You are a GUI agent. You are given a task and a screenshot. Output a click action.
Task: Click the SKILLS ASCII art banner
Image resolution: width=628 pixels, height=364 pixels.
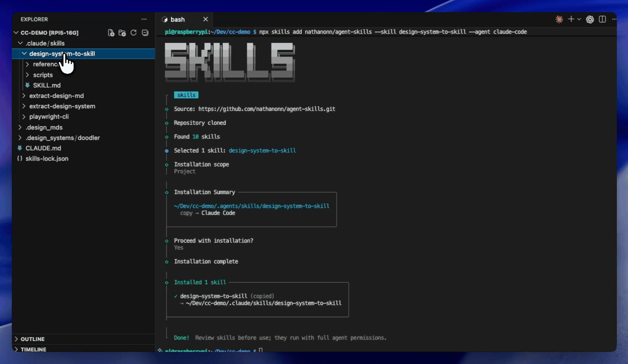(230, 62)
